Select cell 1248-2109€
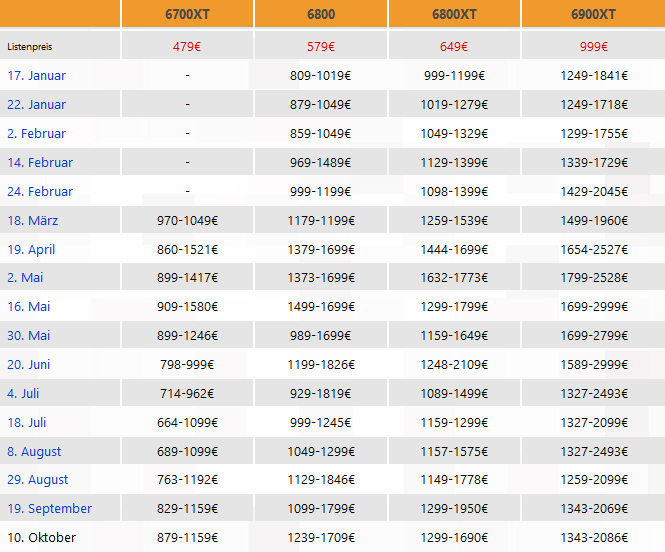Viewport: 665px width, 552px height. click(454, 364)
